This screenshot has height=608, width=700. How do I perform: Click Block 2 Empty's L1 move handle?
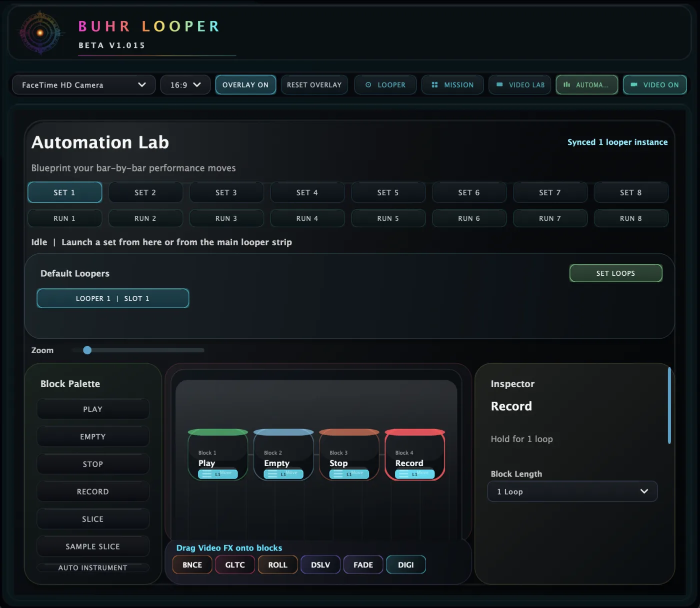[x=283, y=474]
